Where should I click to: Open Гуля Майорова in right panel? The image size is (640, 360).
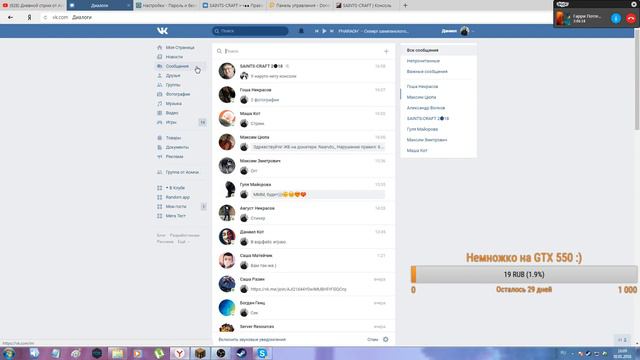click(438, 129)
